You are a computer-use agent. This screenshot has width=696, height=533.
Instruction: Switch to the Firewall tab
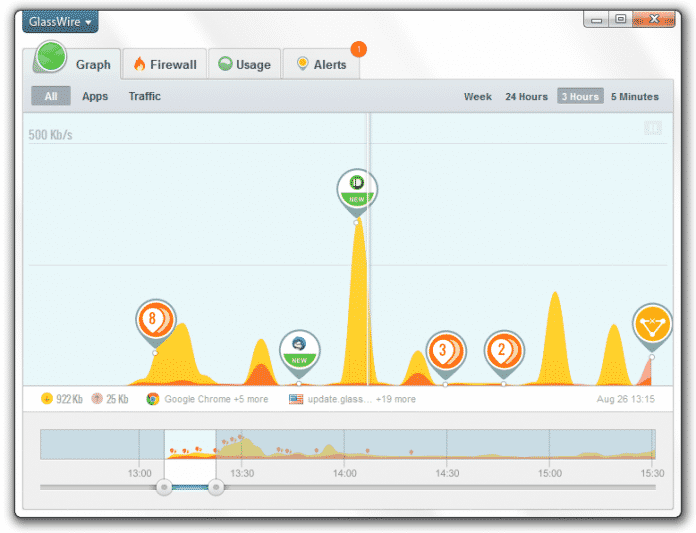click(x=165, y=65)
